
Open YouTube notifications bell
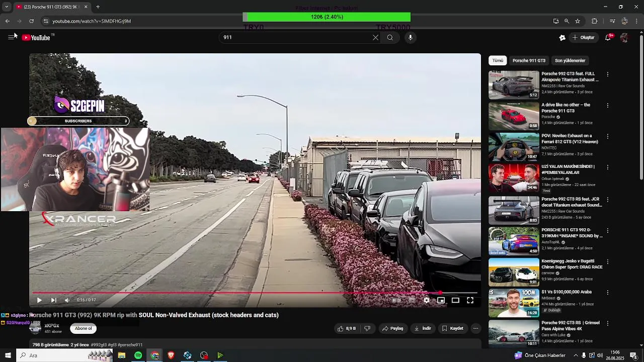point(608,37)
